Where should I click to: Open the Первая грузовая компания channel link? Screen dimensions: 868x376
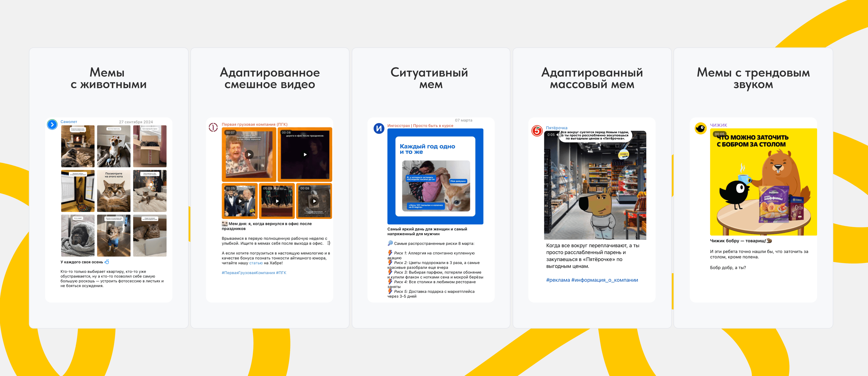pyautogui.click(x=254, y=124)
